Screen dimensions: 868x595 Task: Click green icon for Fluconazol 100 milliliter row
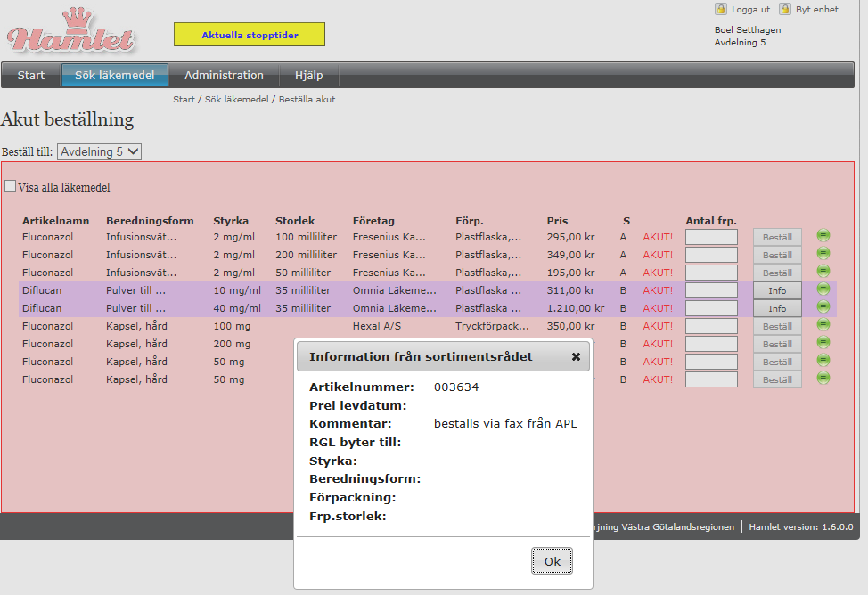pyautogui.click(x=823, y=236)
